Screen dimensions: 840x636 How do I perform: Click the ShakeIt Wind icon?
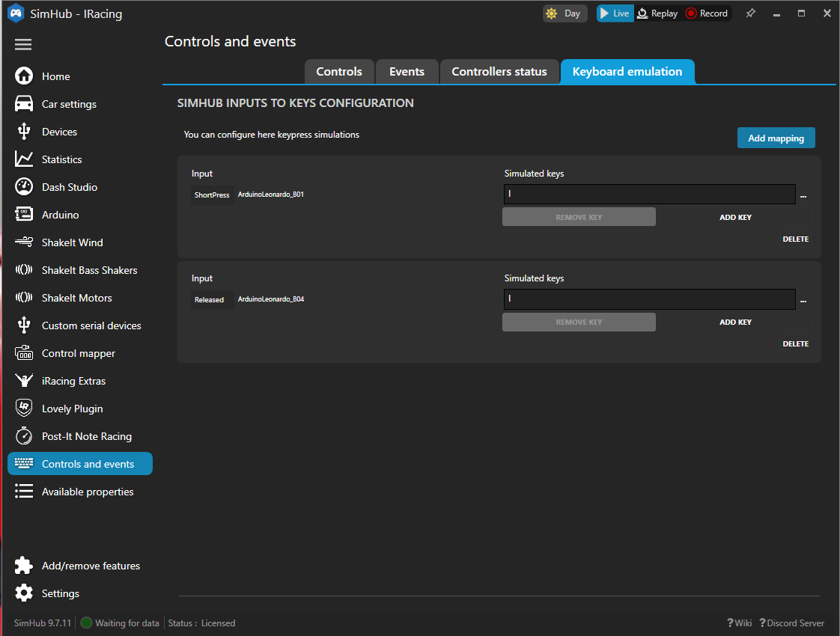[x=23, y=242]
